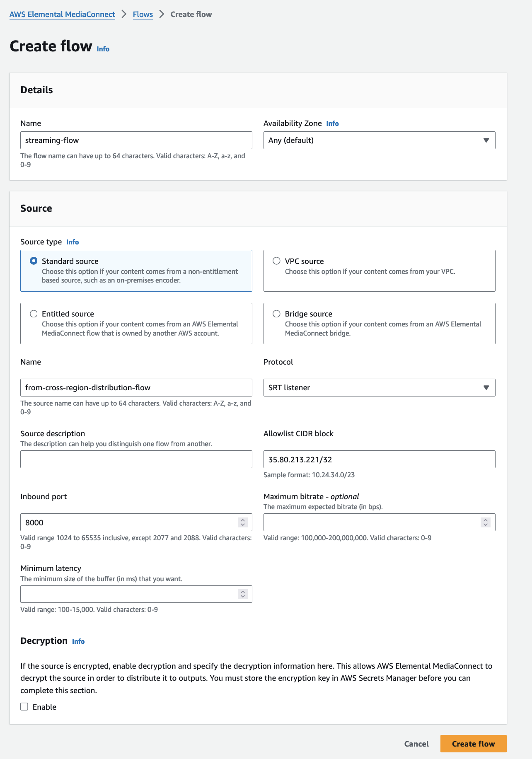
Task: Click the Maximum bitrate stepper arrows
Action: click(486, 522)
